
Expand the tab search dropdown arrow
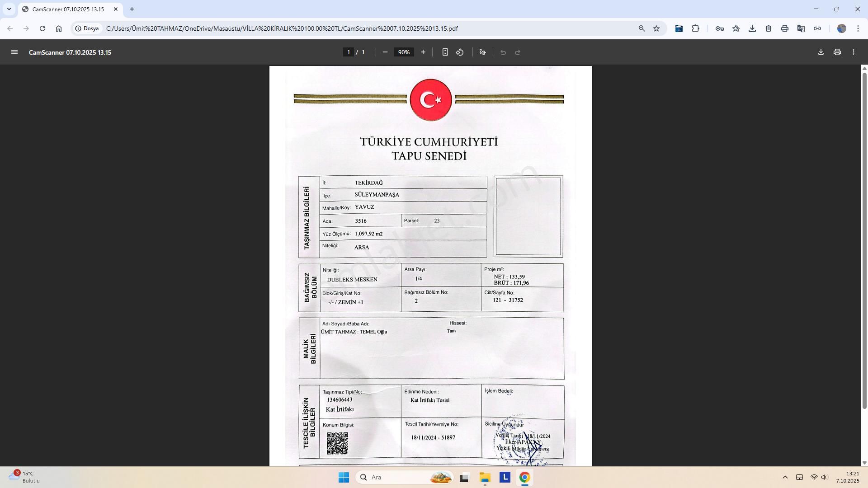tap(9, 9)
